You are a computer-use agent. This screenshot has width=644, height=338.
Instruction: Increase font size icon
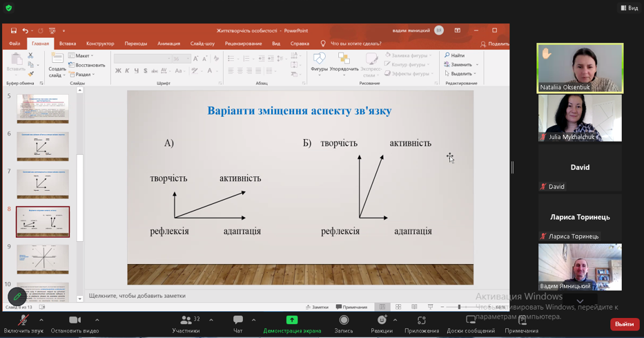click(x=195, y=59)
